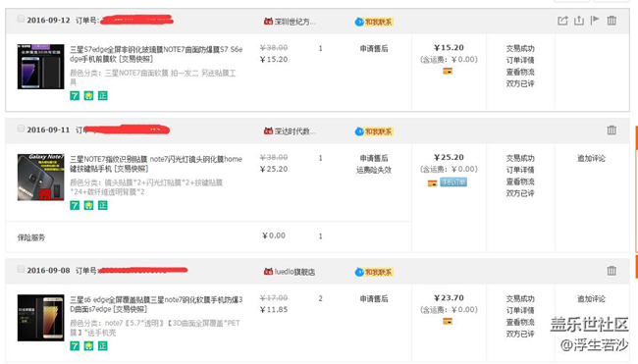Open 查看物流 for the 2016-09-12 order
Viewport: 638px width, 364px height.
pos(520,72)
